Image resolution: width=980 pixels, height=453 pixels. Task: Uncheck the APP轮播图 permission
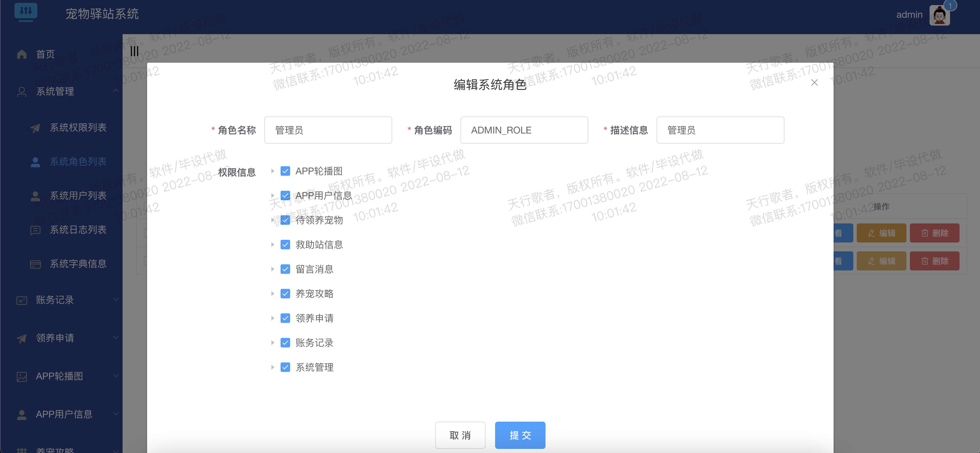[285, 171]
